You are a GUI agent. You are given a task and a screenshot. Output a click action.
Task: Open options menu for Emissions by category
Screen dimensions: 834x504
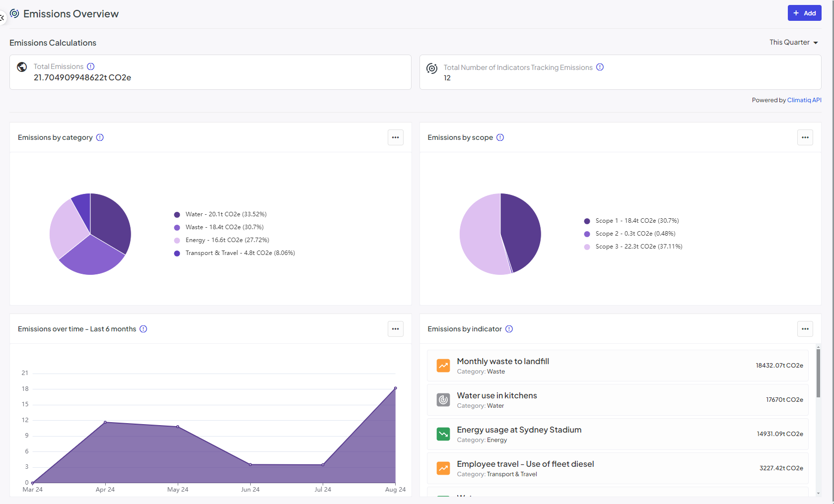(396, 137)
